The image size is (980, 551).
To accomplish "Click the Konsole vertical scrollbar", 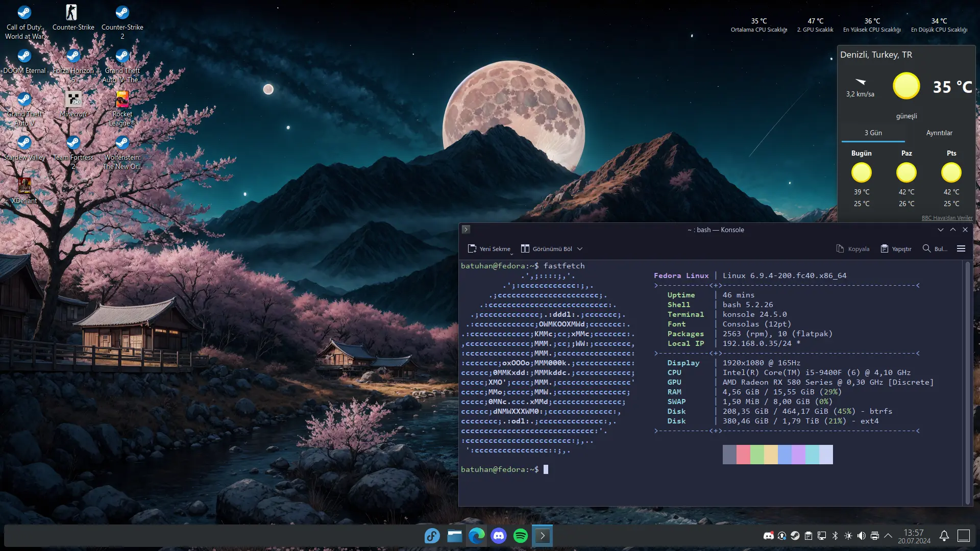I will point(967,383).
